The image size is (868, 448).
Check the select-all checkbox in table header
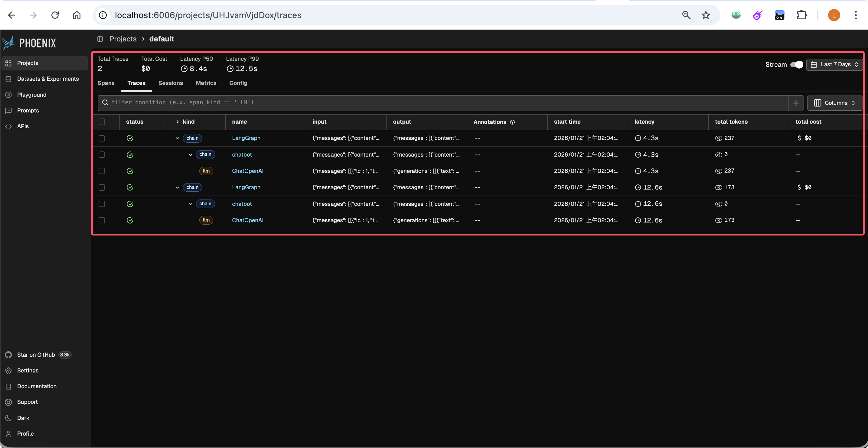(102, 122)
